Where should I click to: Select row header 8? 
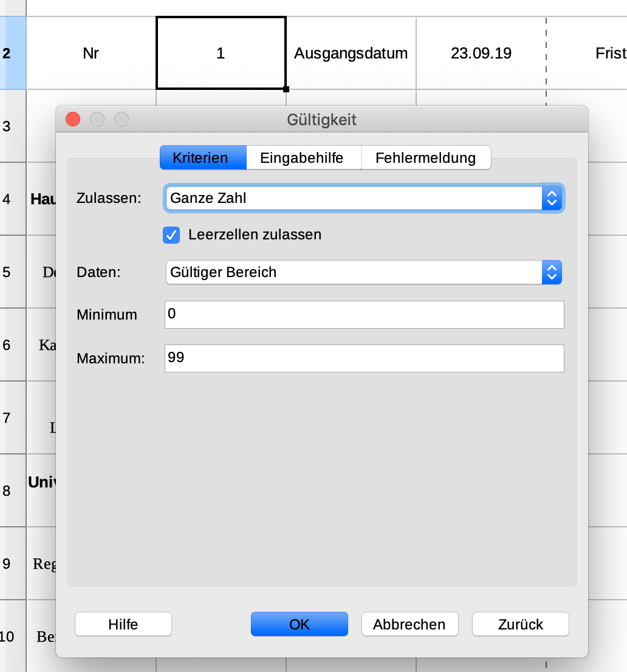click(13, 490)
